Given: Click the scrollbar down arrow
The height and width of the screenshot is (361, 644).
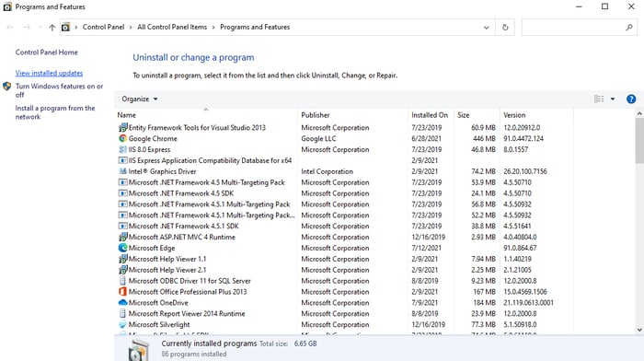Looking at the screenshot, I should (639, 330).
